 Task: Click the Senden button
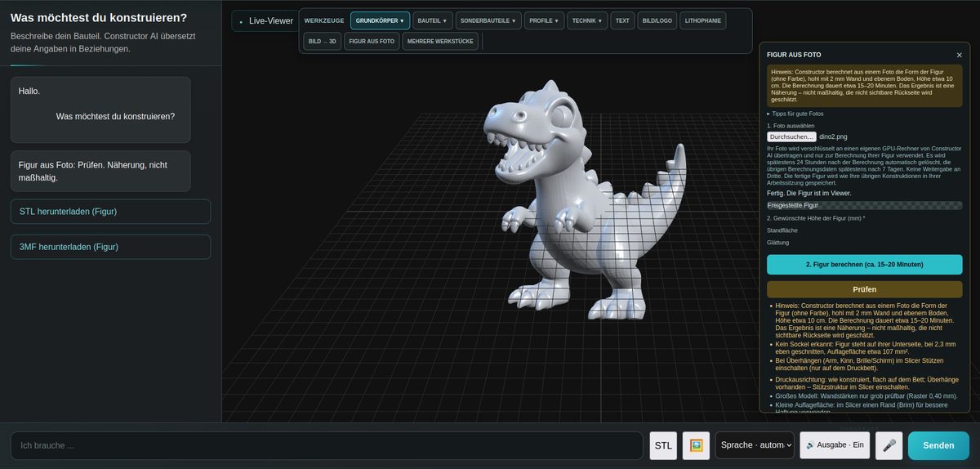pos(938,445)
